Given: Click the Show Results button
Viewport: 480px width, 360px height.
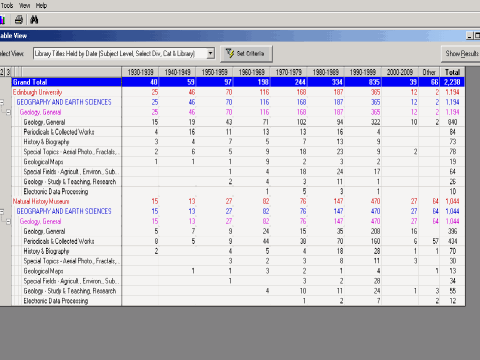Looking at the screenshot, I should click(461, 54).
